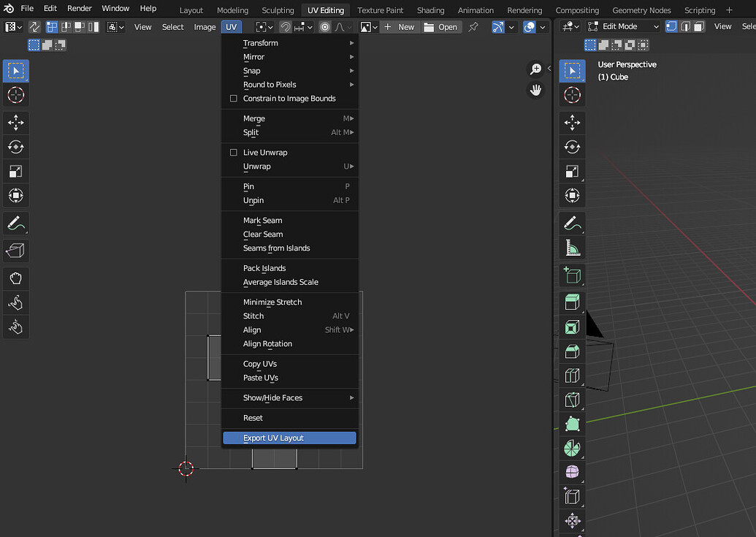Viewport: 756px width, 537px height.
Task: Click the zoom magnifier in UV editor
Action: (x=535, y=69)
